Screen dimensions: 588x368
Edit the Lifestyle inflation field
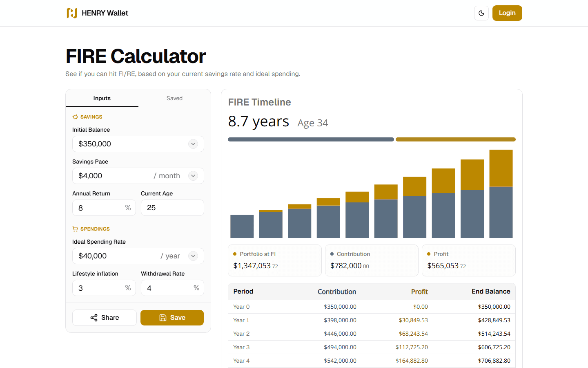104,288
